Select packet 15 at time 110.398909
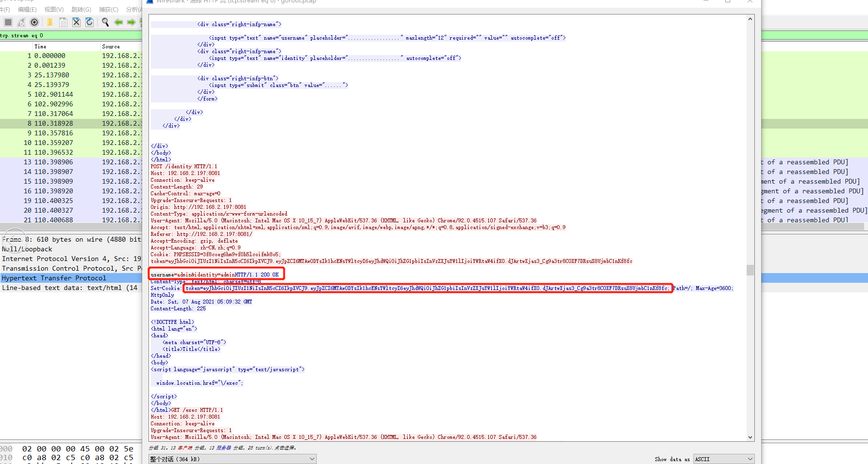868x464 pixels. (71, 181)
